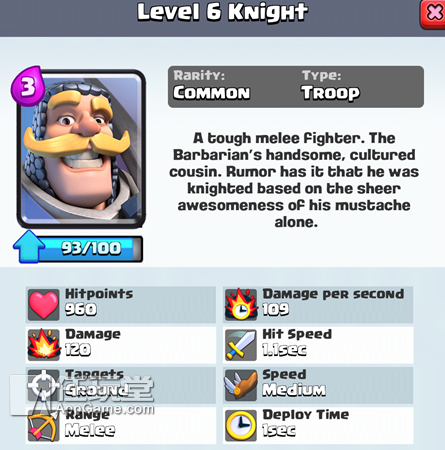Click the yellow clock Deploy Time icon

241,426
